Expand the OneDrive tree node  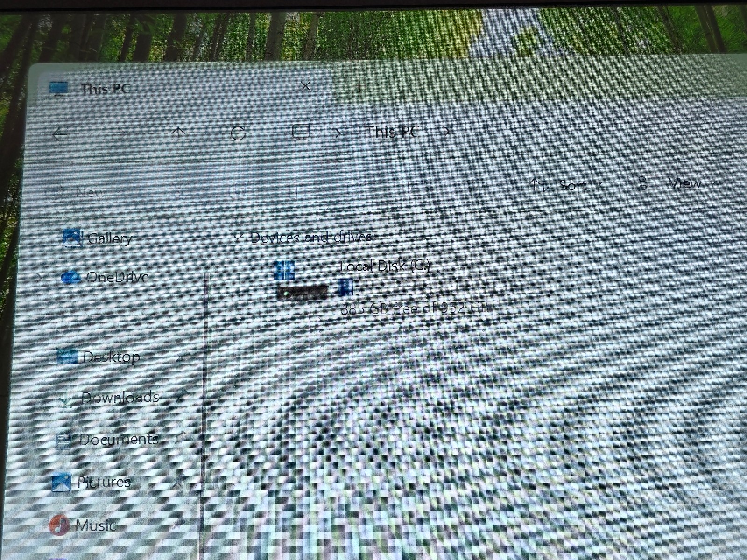(x=39, y=278)
